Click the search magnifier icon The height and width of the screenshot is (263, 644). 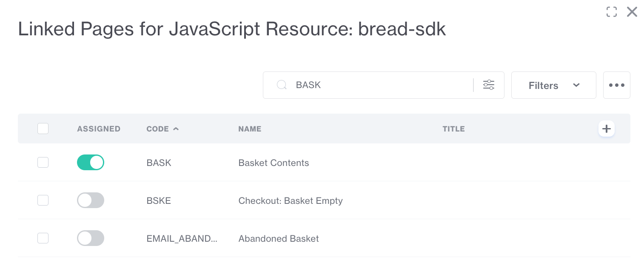[281, 85]
